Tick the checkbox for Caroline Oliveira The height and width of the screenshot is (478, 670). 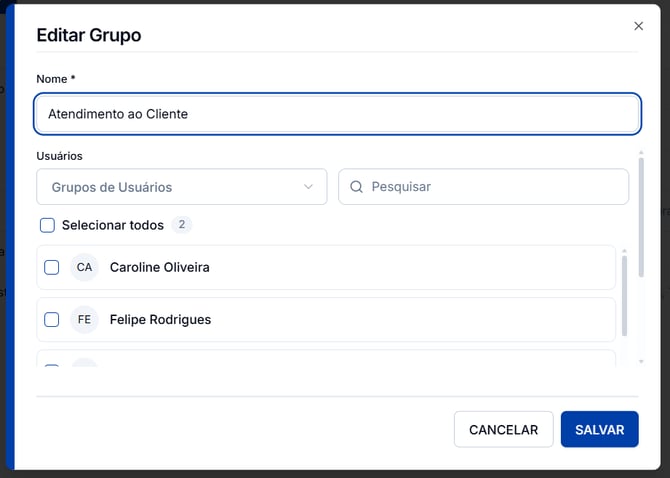pos(52,267)
